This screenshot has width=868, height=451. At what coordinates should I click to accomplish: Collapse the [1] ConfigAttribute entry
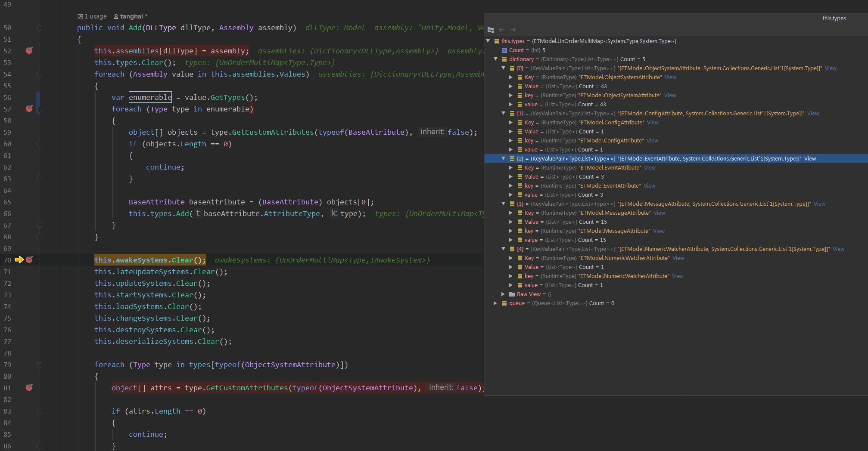click(503, 113)
